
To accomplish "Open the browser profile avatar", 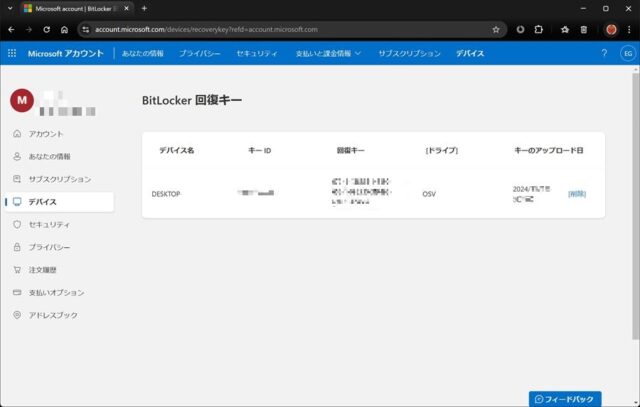I will coord(611,29).
